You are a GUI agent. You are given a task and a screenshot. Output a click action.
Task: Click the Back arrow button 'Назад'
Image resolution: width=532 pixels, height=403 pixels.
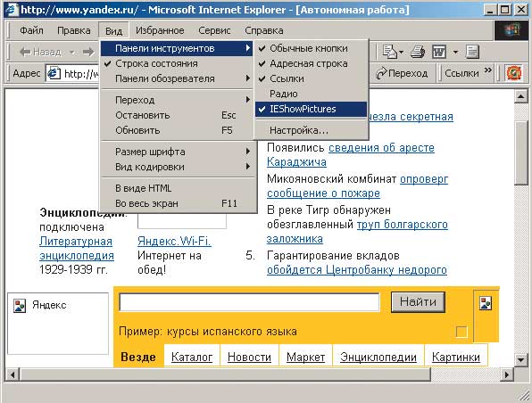[40, 52]
